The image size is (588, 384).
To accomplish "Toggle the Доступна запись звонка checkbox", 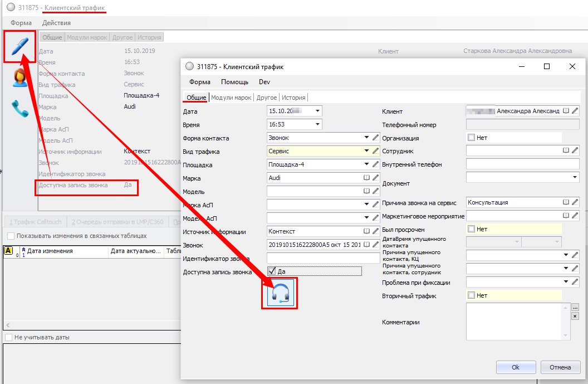I will click(x=272, y=271).
